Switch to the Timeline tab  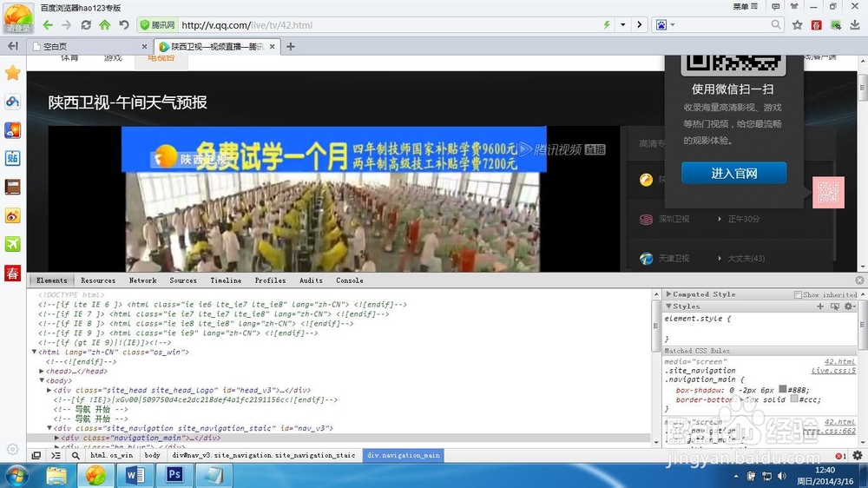226,280
